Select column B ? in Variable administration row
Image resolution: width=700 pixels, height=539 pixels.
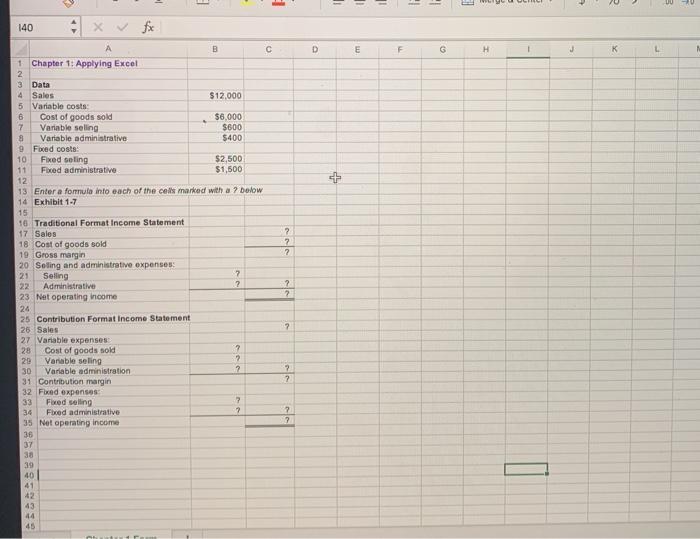click(217, 369)
